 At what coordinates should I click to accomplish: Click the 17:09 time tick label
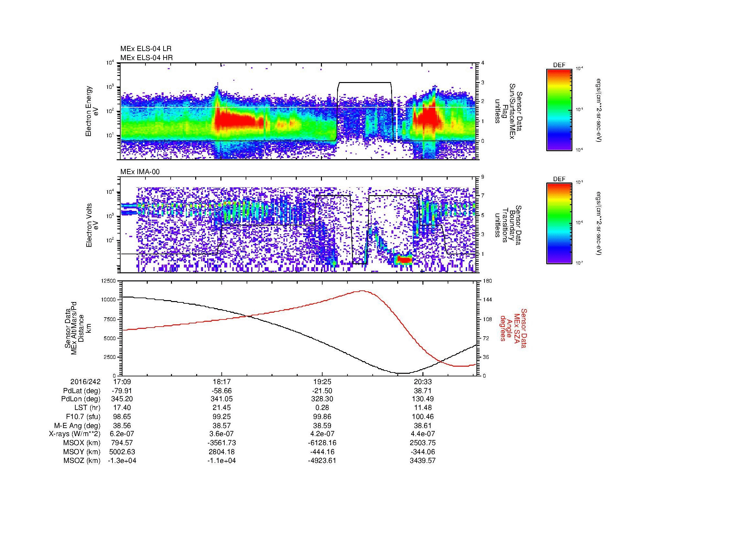(x=122, y=382)
